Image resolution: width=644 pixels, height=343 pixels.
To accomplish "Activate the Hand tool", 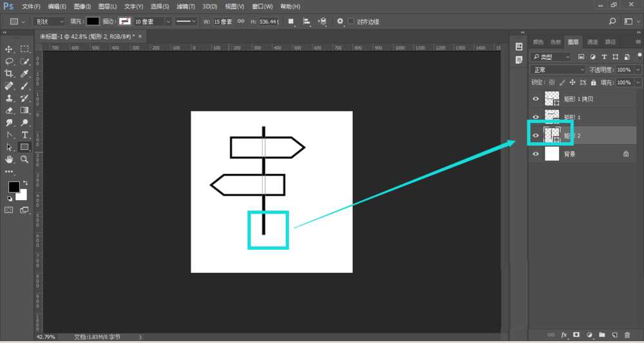I will pyautogui.click(x=9, y=159).
